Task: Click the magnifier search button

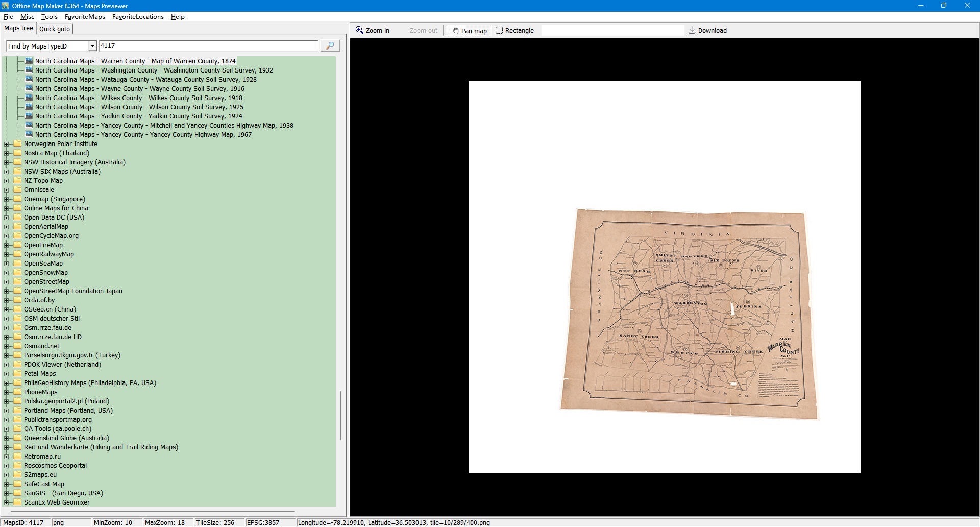Action: pyautogui.click(x=330, y=46)
